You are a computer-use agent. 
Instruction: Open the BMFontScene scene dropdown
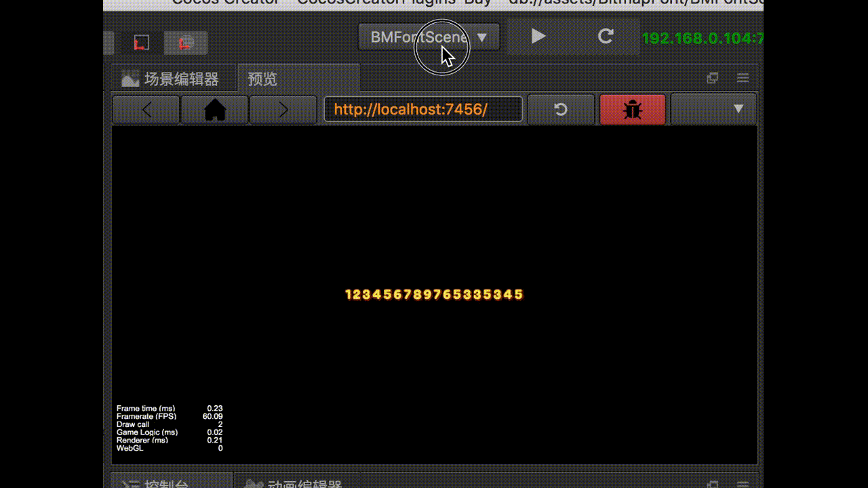[x=429, y=37]
